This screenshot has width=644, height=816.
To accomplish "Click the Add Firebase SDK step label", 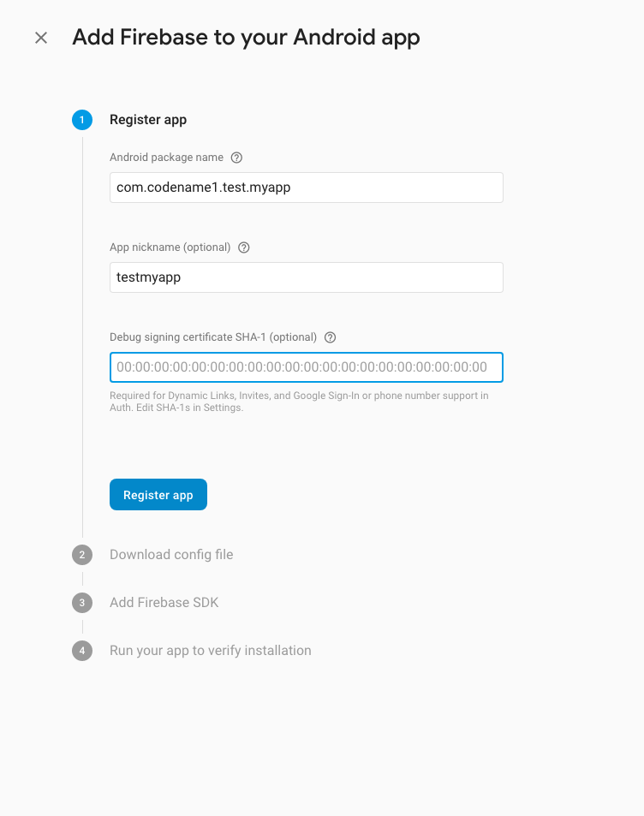I will point(164,603).
